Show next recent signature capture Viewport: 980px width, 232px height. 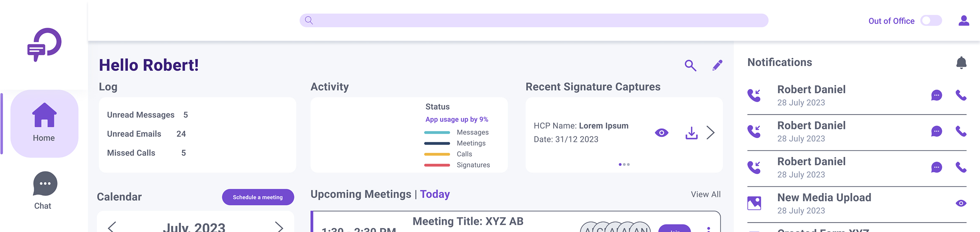point(710,133)
